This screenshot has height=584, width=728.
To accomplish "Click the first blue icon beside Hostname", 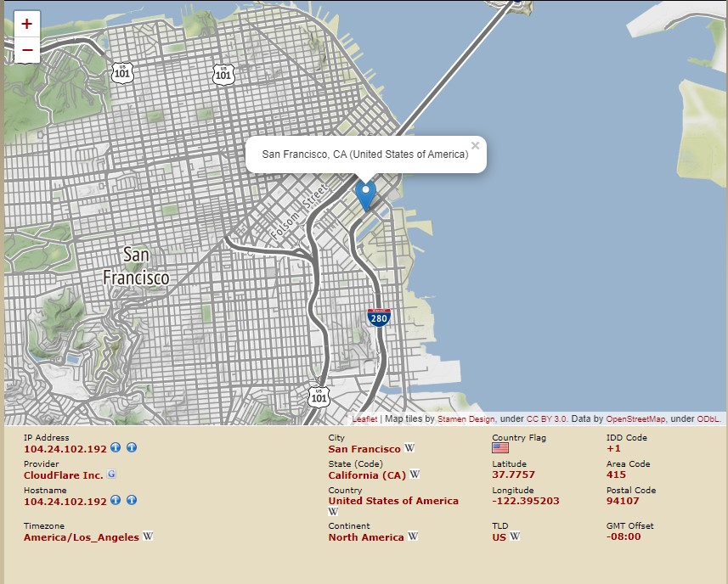I will click(x=116, y=501).
